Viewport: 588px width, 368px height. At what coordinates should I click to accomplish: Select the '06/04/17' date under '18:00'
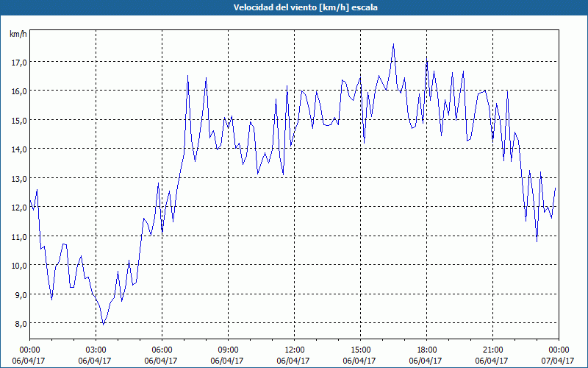point(426,361)
